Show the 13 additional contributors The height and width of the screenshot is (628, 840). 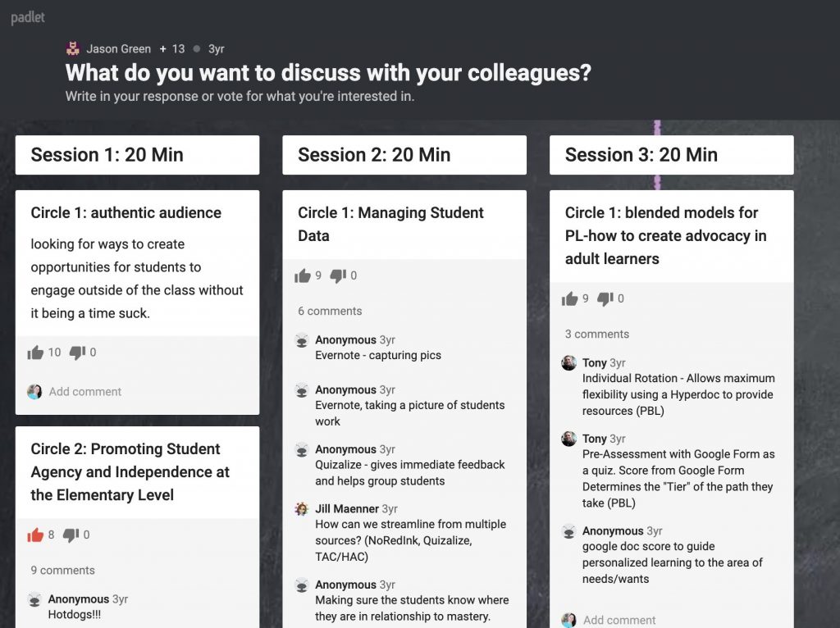[172, 48]
